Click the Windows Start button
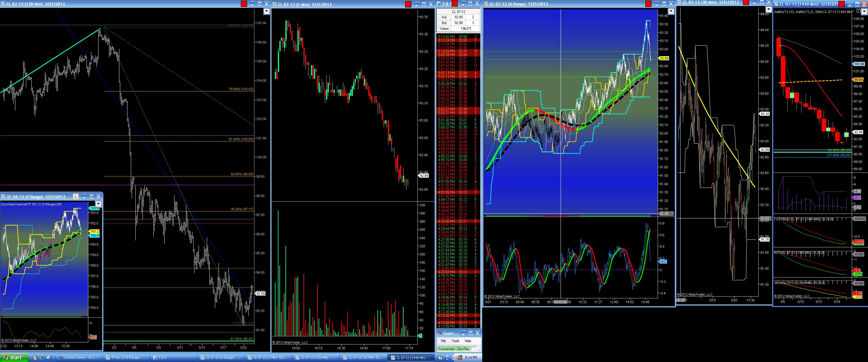The image size is (868, 362). pyautogui.click(x=15, y=357)
